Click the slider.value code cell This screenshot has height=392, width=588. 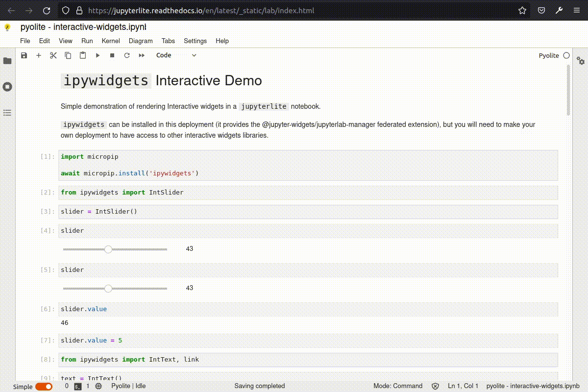coord(196,309)
